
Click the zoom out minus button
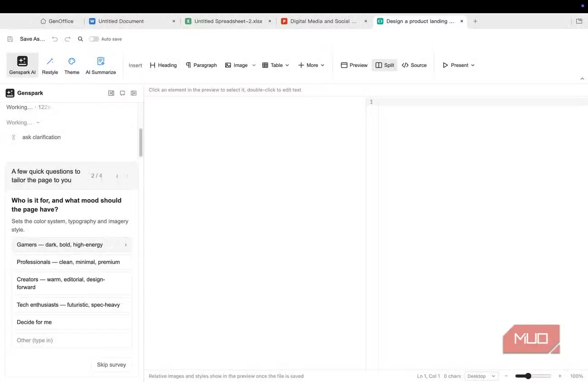(x=506, y=376)
